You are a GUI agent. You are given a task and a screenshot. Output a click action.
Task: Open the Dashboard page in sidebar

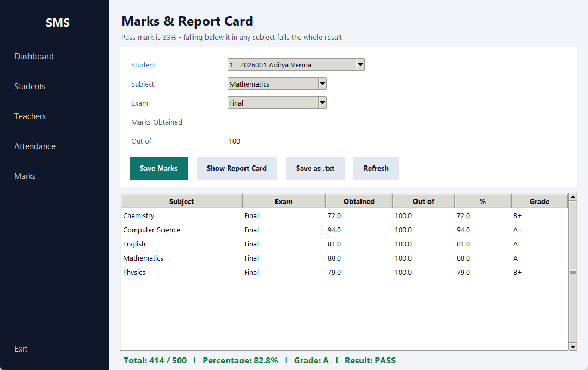pos(34,57)
